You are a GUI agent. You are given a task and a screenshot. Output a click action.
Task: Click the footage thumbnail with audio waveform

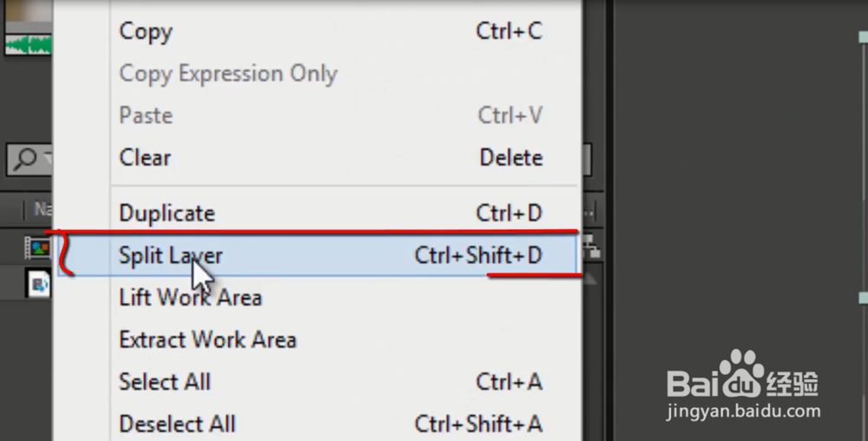[x=28, y=28]
